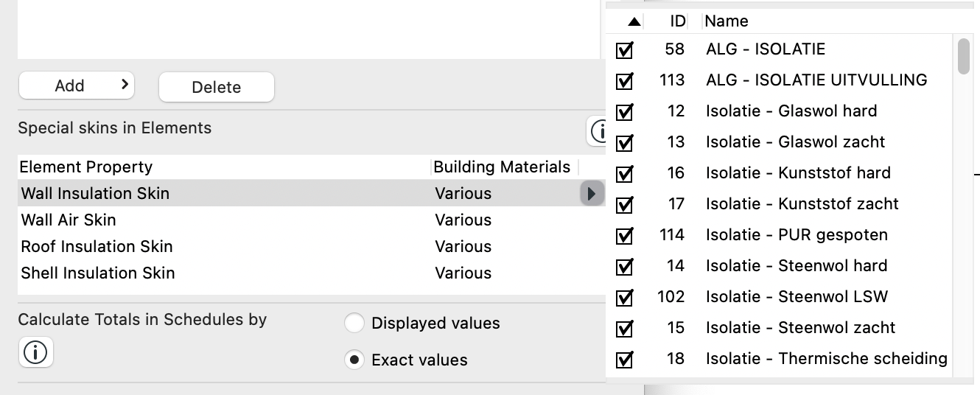980x395 pixels.
Task: Toggle Isolatie - PUR gespoten checkbox
Action: [625, 236]
